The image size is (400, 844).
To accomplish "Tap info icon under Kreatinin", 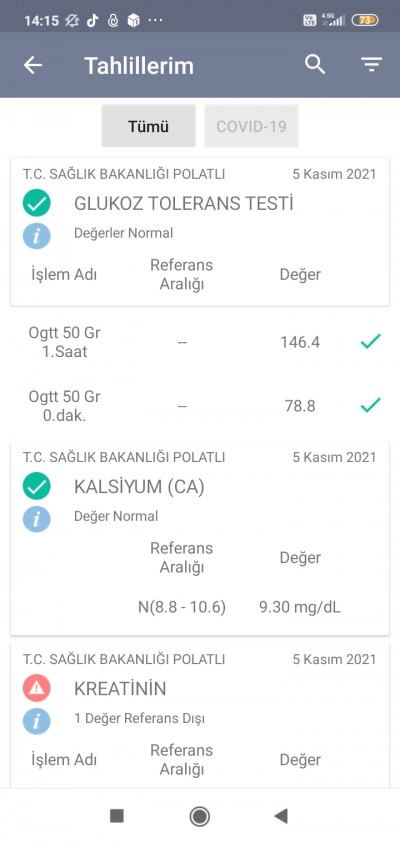I will click(x=37, y=720).
